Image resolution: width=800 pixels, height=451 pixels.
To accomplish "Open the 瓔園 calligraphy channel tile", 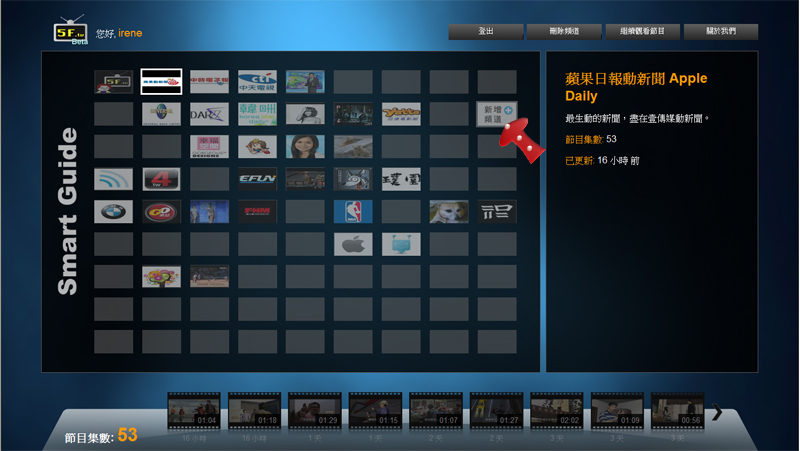I will [401, 179].
